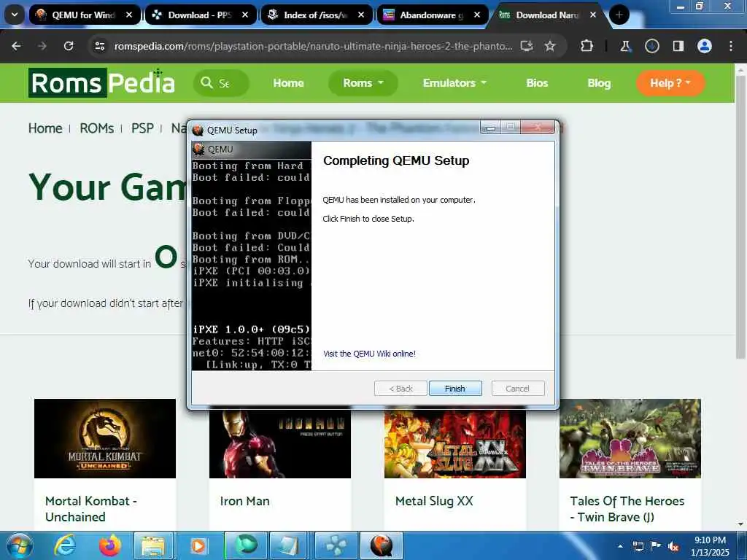Go back in browser history

tap(16, 46)
